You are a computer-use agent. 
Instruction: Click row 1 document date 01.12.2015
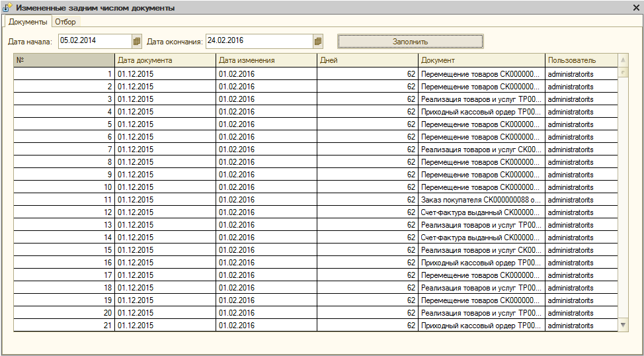pos(165,74)
